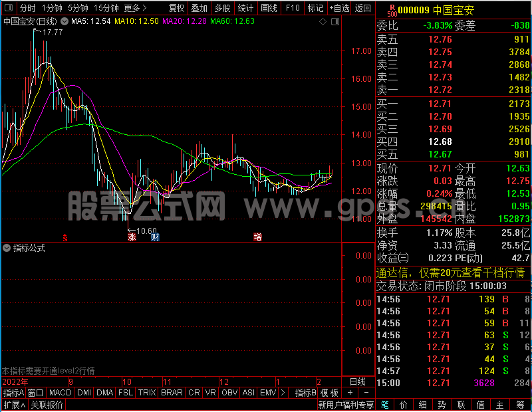The width and height of the screenshot is (532, 412).
Task: Expand the 更多 periods menu
Action: pyautogui.click(x=135, y=8)
